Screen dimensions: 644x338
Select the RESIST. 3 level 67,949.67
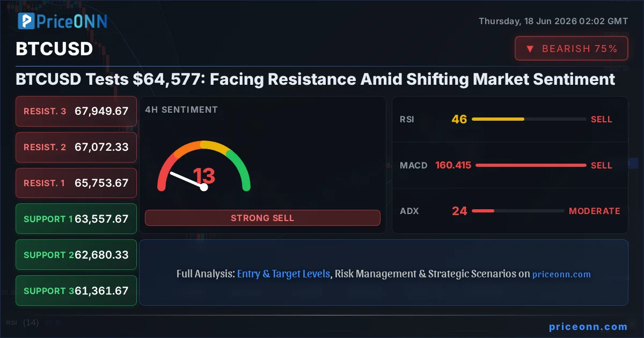76,111
